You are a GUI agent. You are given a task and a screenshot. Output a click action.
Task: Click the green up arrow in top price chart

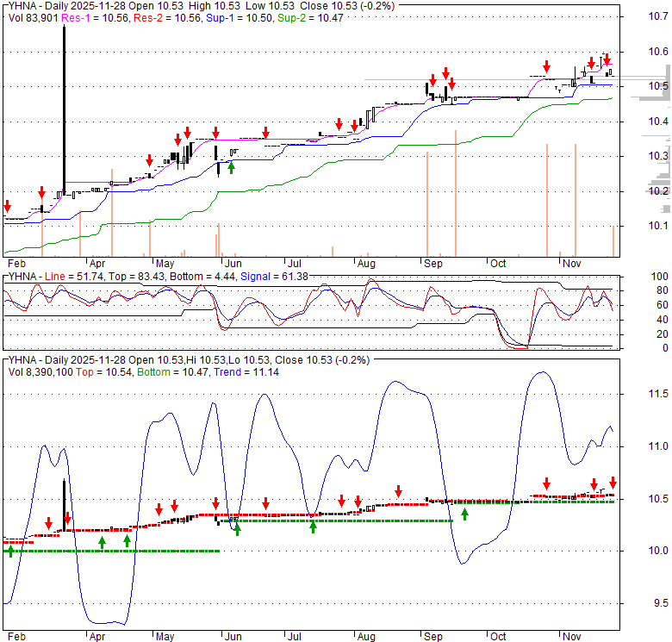(231, 167)
